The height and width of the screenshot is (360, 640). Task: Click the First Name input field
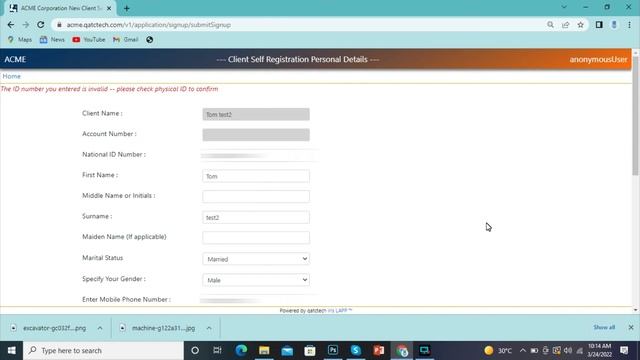pos(256,176)
